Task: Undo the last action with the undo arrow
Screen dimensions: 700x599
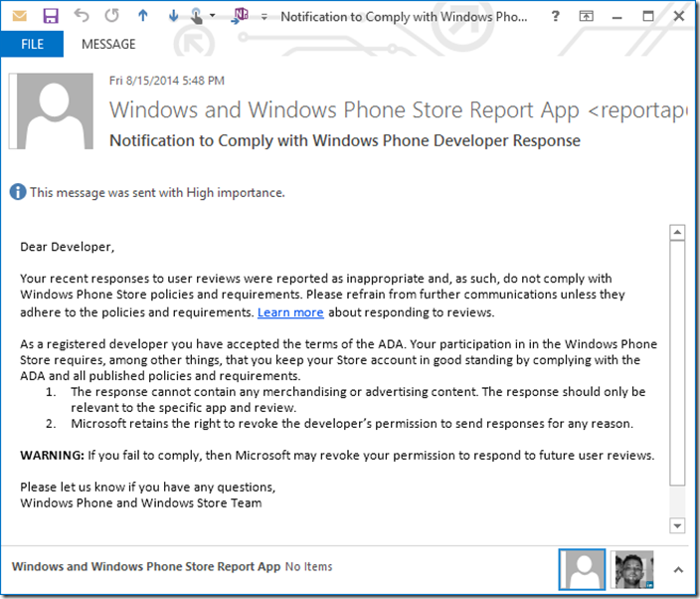Action: tap(82, 16)
